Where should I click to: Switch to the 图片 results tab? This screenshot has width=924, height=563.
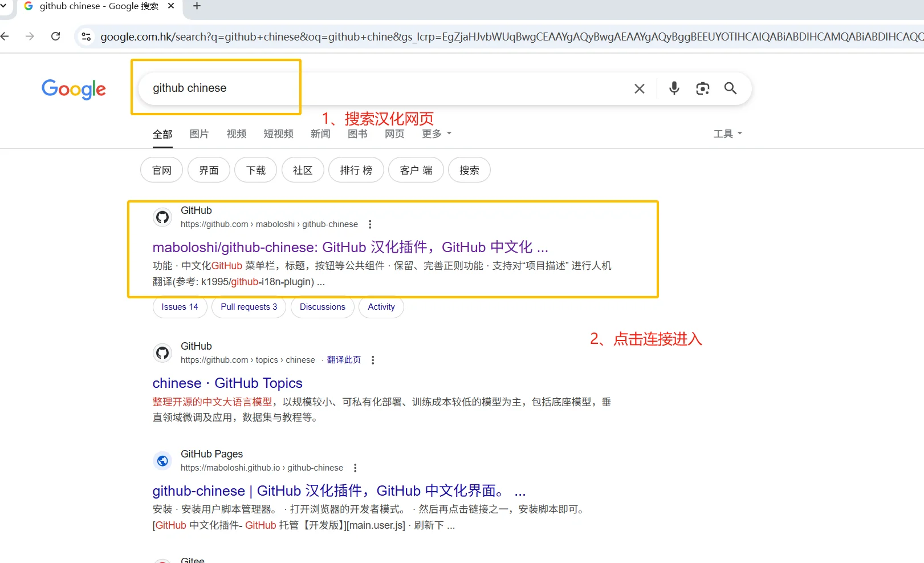pos(199,133)
